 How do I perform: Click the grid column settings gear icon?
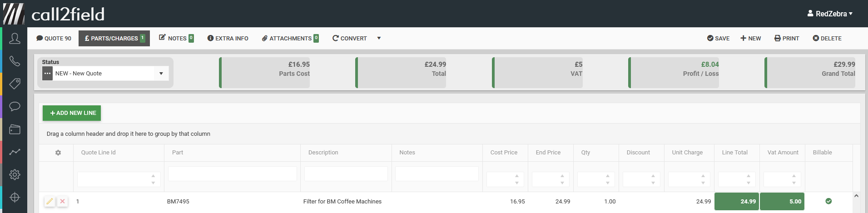tap(58, 153)
